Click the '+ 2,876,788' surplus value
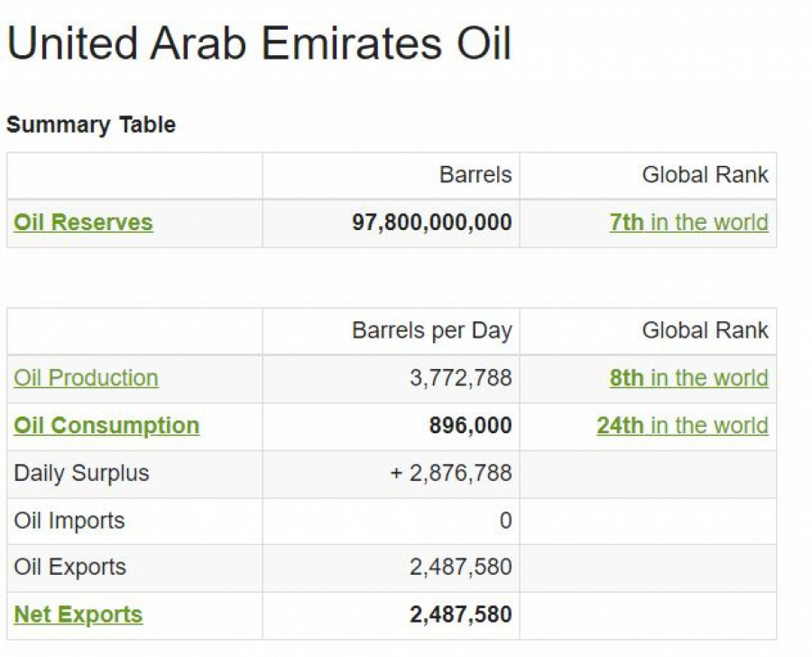The image size is (812, 657). pyautogui.click(x=450, y=473)
